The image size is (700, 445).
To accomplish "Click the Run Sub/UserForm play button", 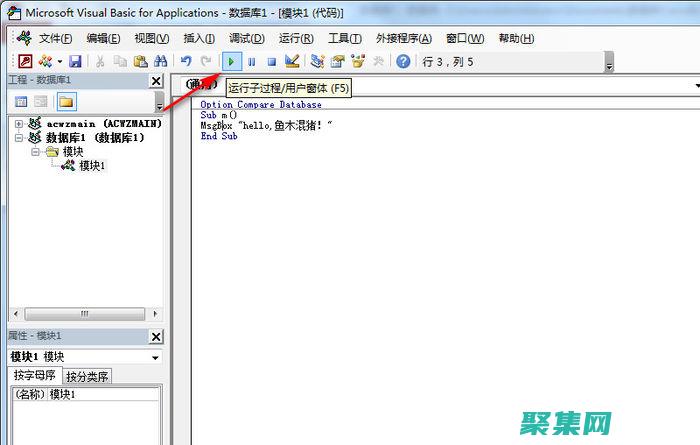I will (231, 62).
